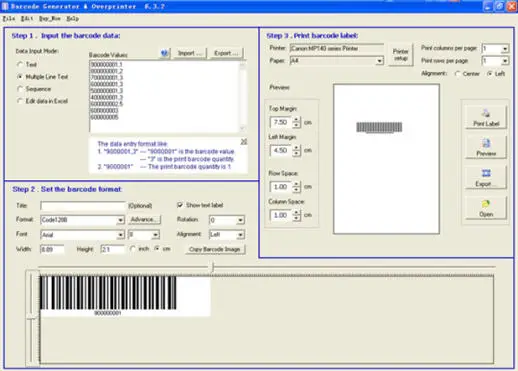Click the Width input field
The image size is (518, 371).
(x=52, y=249)
